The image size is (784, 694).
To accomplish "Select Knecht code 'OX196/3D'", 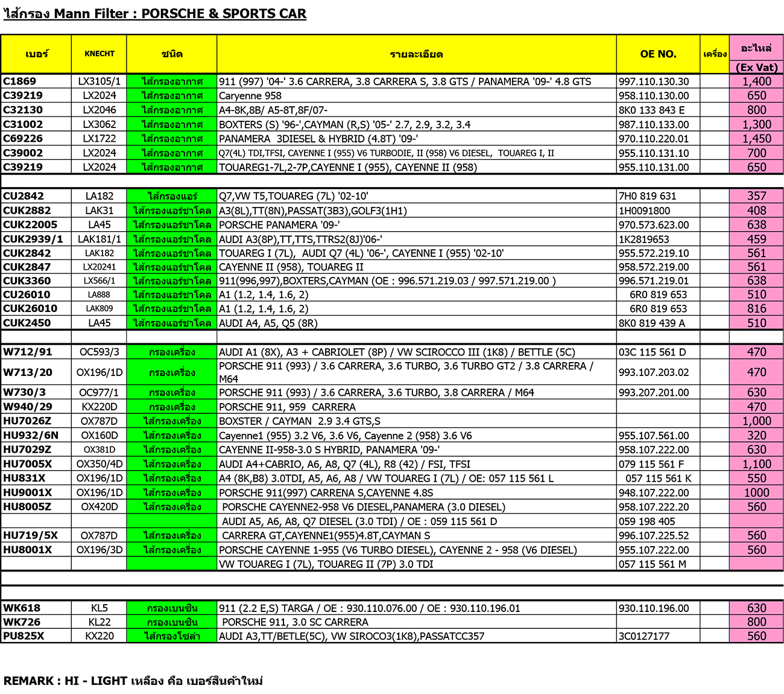I will coord(100,550).
